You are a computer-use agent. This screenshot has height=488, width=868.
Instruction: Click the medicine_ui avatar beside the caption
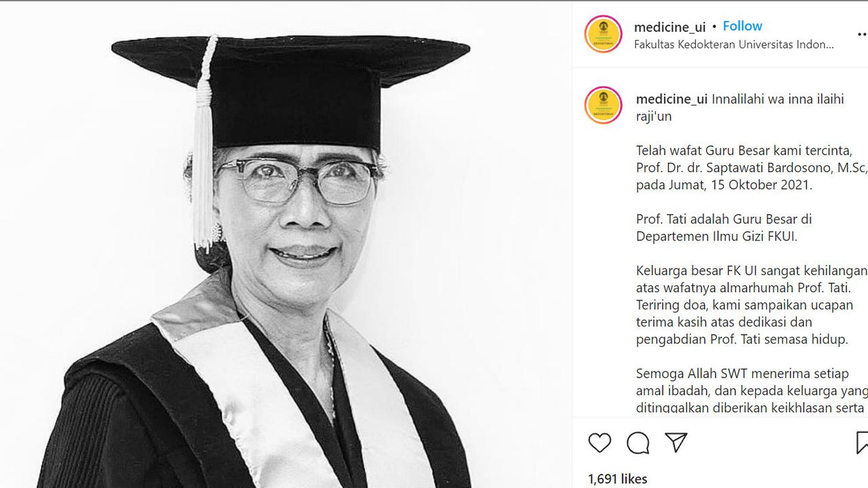click(x=602, y=106)
